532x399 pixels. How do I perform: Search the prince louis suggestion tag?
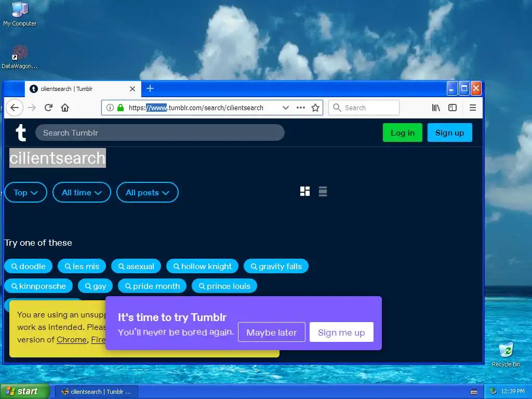tap(224, 286)
